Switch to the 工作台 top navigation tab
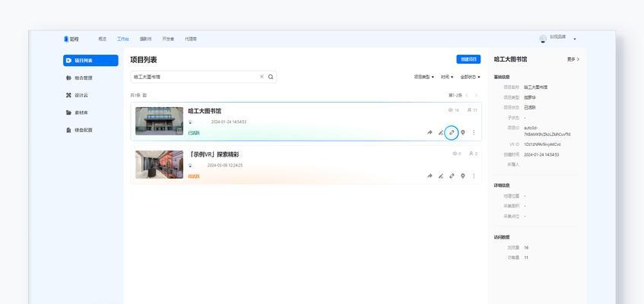Screen dimensions: 644x304 coord(123,39)
